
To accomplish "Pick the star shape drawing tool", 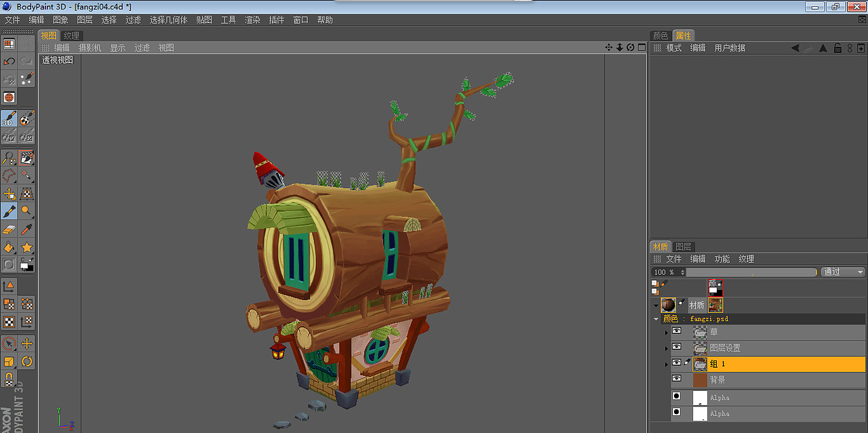I will pos(26,246).
